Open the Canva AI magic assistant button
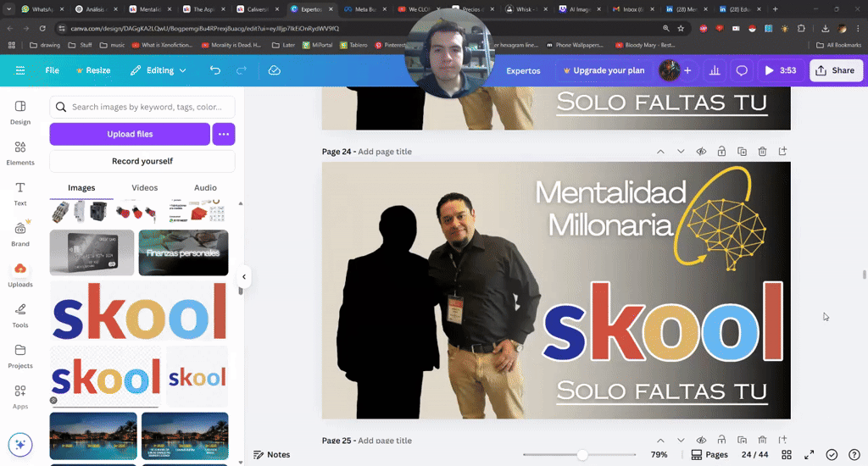Viewport: 868px width, 466px height. 20,445
